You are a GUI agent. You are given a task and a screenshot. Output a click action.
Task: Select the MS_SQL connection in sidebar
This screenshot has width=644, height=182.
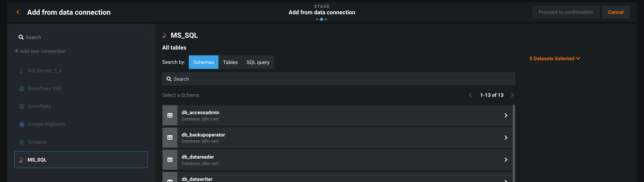tap(81, 160)
